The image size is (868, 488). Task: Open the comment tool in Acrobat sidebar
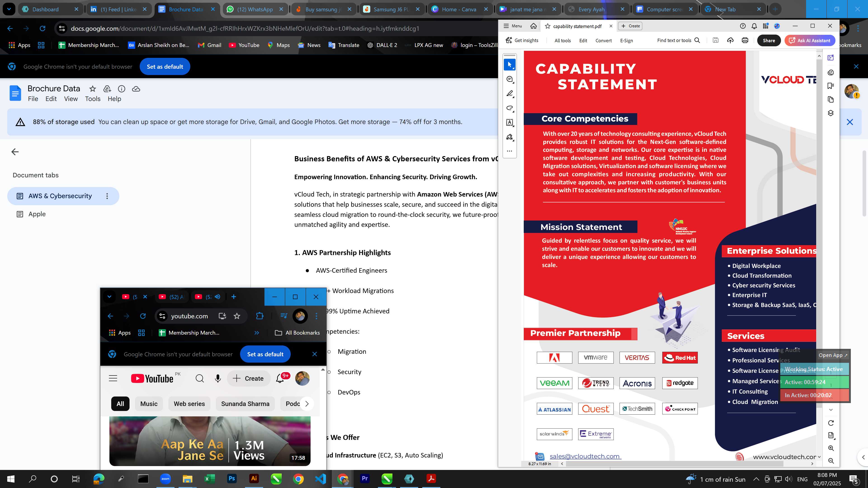pos(509,80)
